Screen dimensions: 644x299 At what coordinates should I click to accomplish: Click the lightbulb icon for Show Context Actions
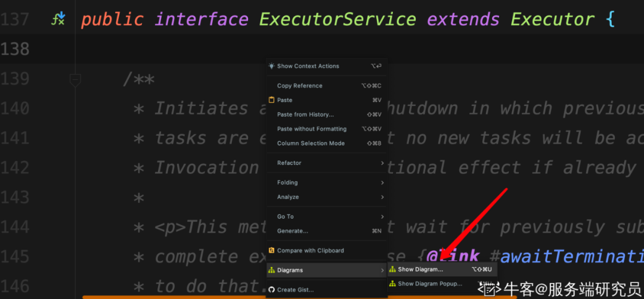(271, 66)
